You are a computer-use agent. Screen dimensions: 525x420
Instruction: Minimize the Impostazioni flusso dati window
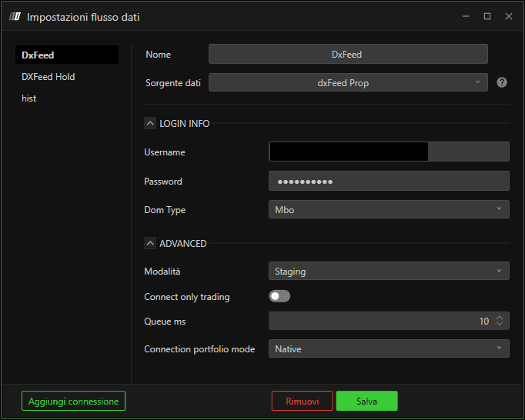pos(466,16)
